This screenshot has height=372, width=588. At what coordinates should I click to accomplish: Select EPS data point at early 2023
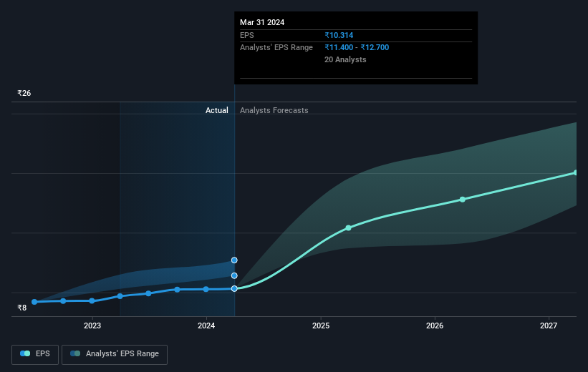coord(92,301)
